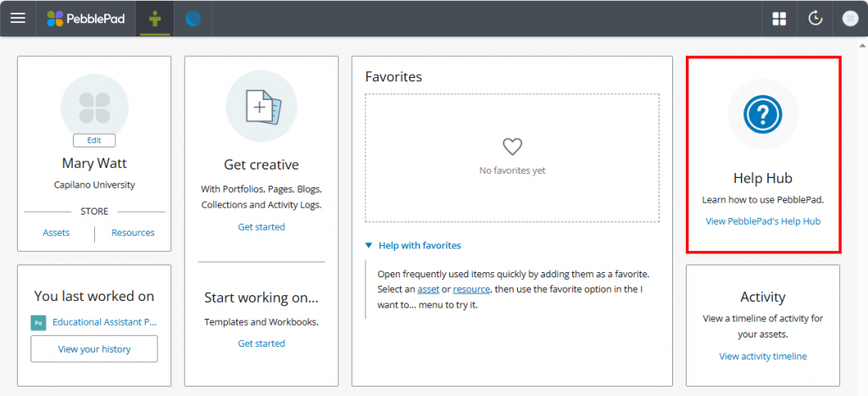Click the Help Hub question mark icon

click(x=763, y=114)
